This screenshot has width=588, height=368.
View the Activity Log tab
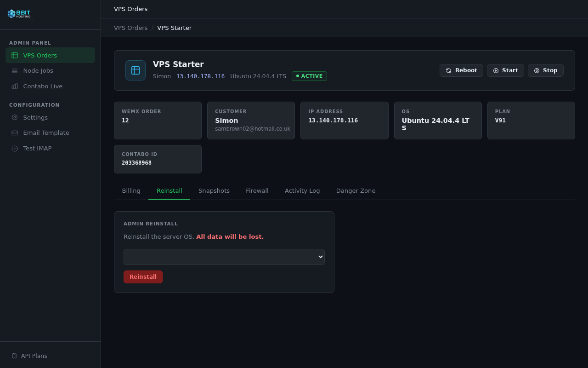point(302,190)
